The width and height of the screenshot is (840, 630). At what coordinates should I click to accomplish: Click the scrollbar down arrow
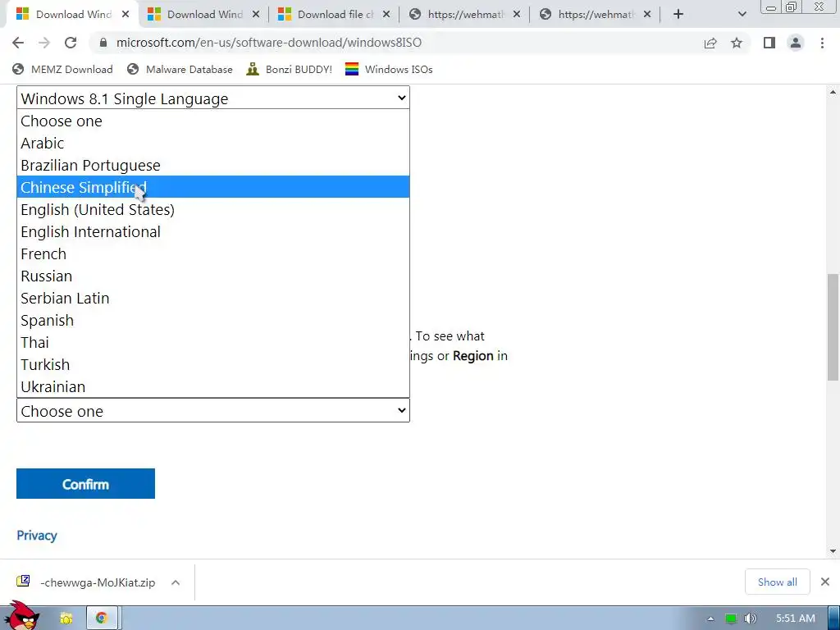click(x=833, y=550)
